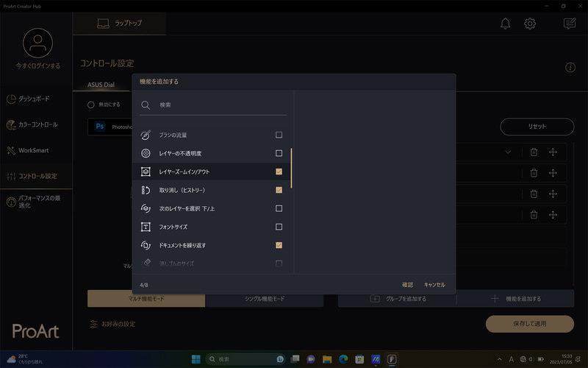Open Microsoft Store from the taskbar
588x368 pixels.
359,359
